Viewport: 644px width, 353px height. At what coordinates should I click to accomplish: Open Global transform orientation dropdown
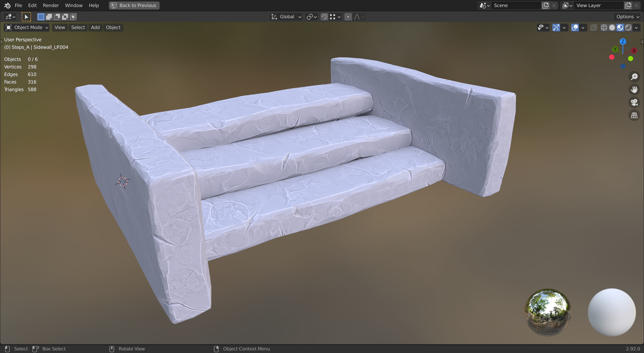click(286, 17)
